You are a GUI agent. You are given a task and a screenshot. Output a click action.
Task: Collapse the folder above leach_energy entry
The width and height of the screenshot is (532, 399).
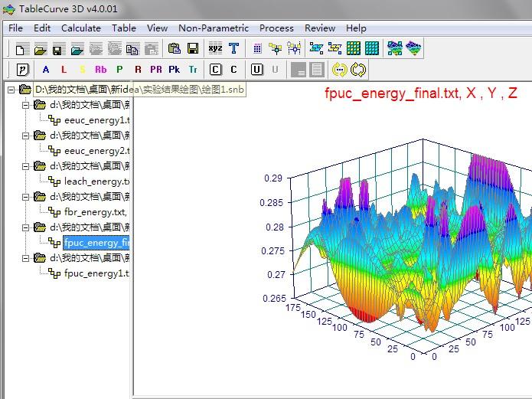click(25, 166)
